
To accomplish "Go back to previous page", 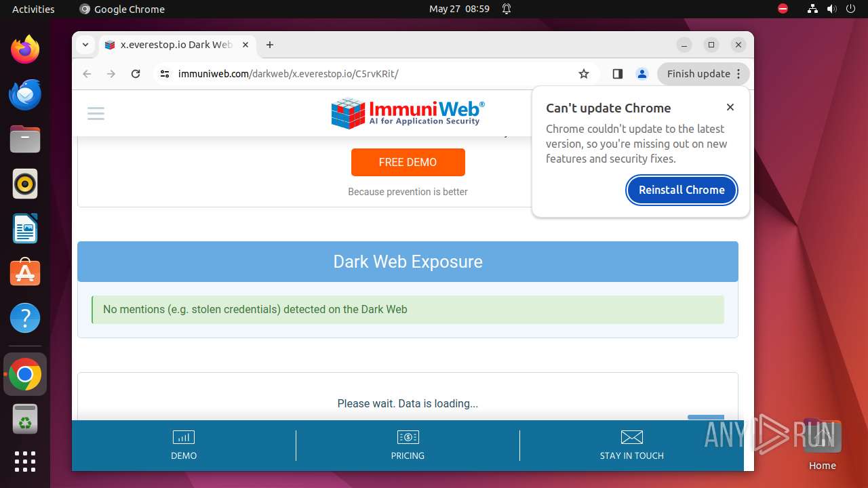I will [x=87, y=74].
